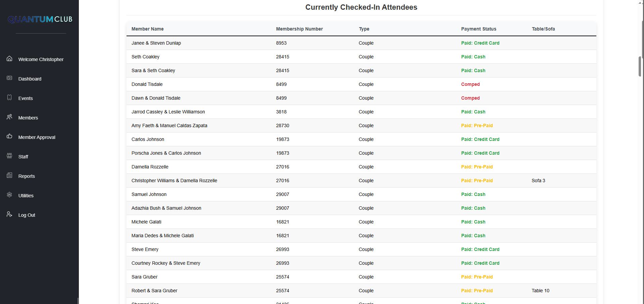Click the Utilities gear icon
The height and width of the screenshot is (304, 644).
tap(9, 195)
